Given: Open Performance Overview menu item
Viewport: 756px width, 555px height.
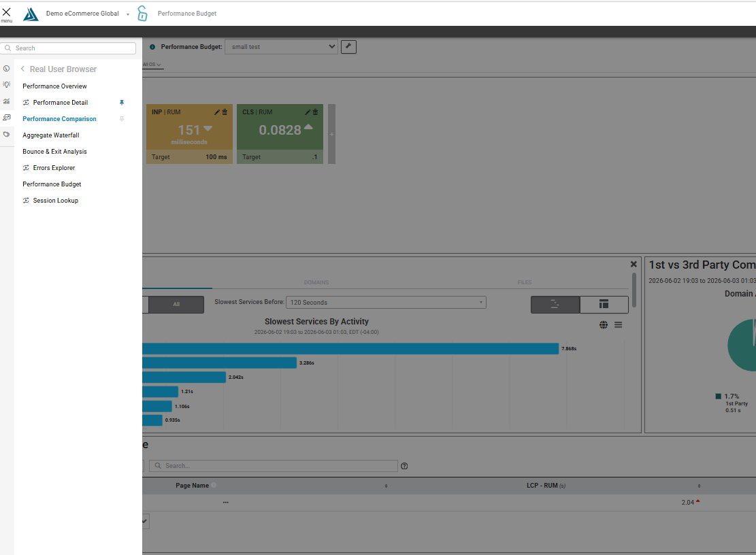Looking at the screenshot, I should click(54, 86).
